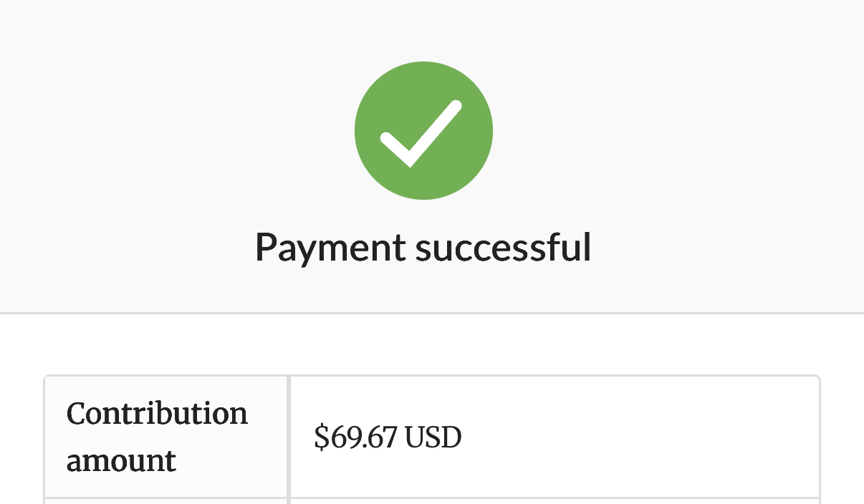Click the "USD" currency code
Screen dimensions: 864x504
click(433, 437)
